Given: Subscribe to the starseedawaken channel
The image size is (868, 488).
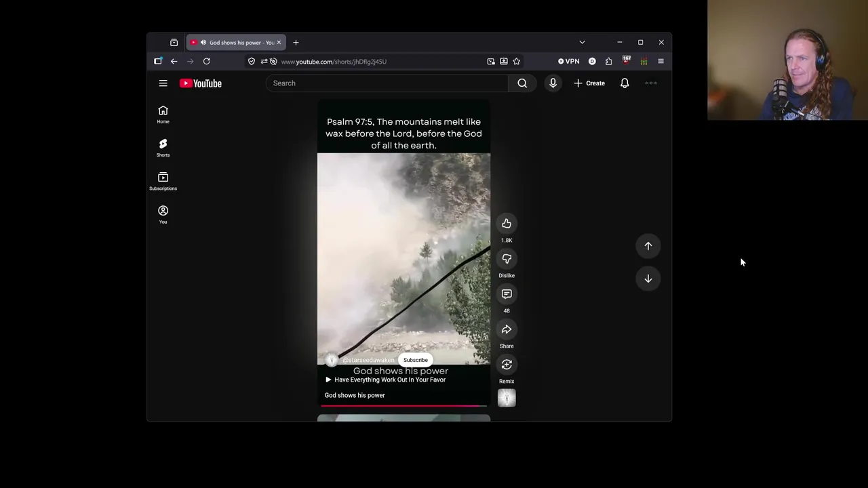Looking at the screenshot, I should click(416, 360).
